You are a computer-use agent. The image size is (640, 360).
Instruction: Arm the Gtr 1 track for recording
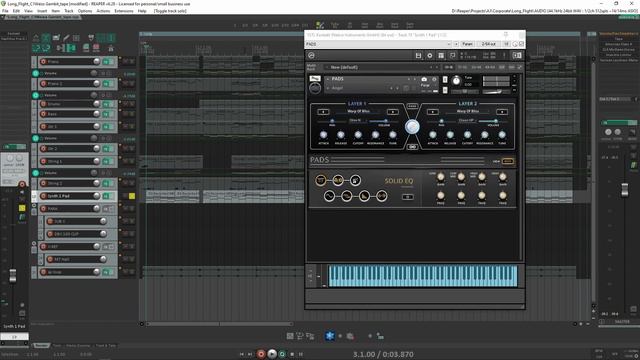click(43, 127)
